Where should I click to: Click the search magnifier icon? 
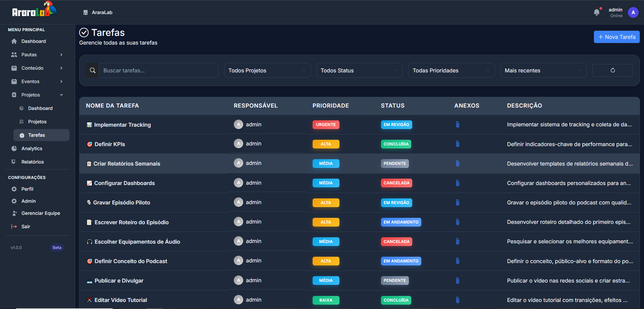[x=93, y=70]
